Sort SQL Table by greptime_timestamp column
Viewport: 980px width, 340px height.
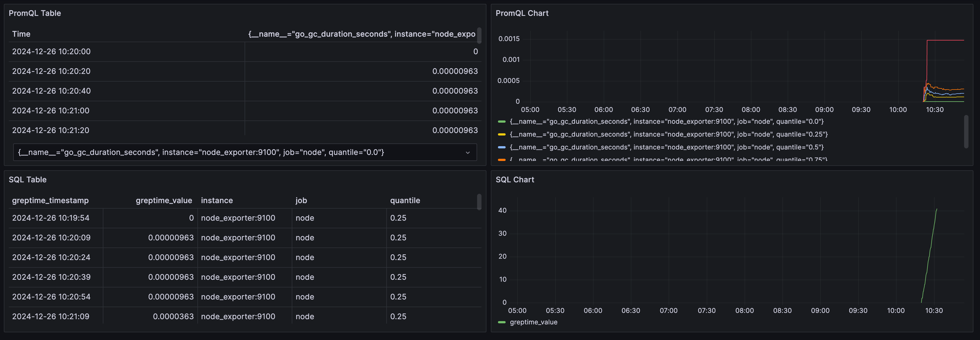[x=50, y=200]
